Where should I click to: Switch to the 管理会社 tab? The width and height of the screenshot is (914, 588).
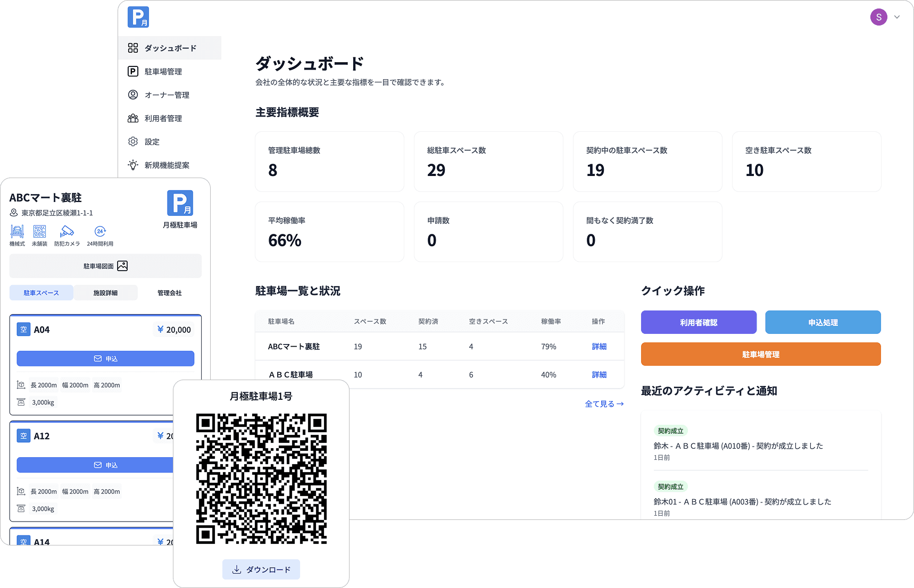point(170,293)
